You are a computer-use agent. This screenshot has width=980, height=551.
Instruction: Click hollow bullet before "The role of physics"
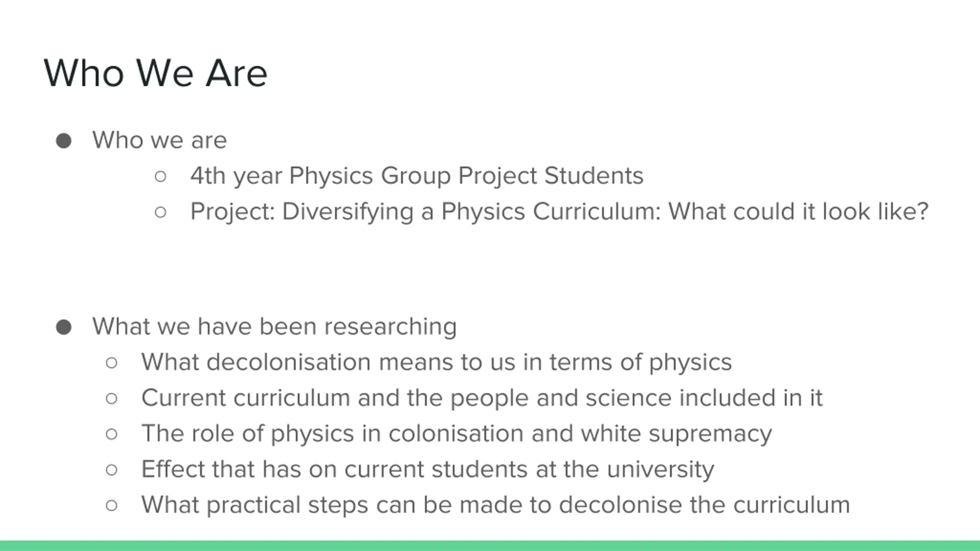pos(111,434)
